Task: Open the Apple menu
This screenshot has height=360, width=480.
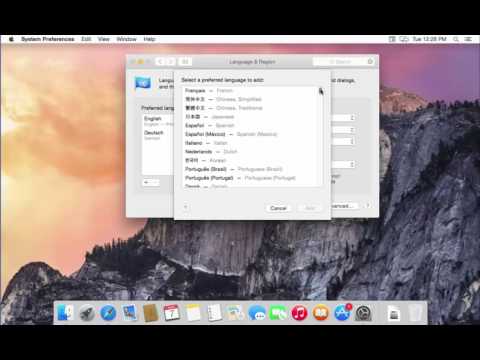Action: pyautogui.click(x=11, y=39)
